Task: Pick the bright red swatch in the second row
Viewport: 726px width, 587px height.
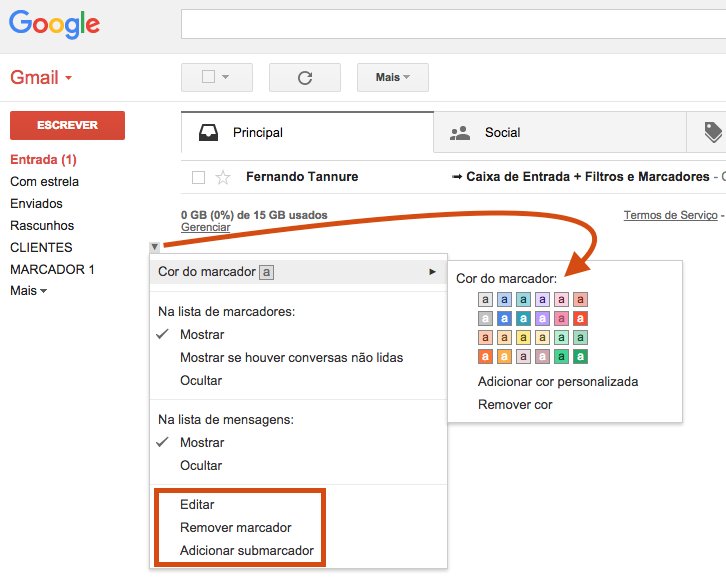Action: (x=580, y=318)
